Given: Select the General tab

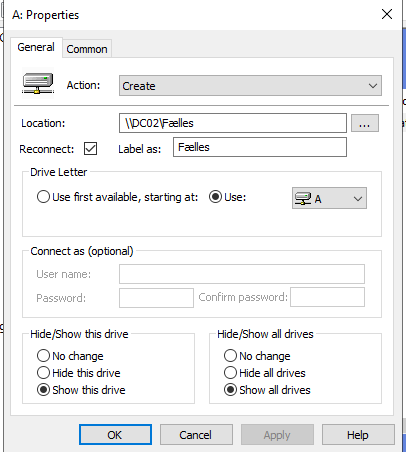Looking at the screenshot, I should (x=36, y=47).
